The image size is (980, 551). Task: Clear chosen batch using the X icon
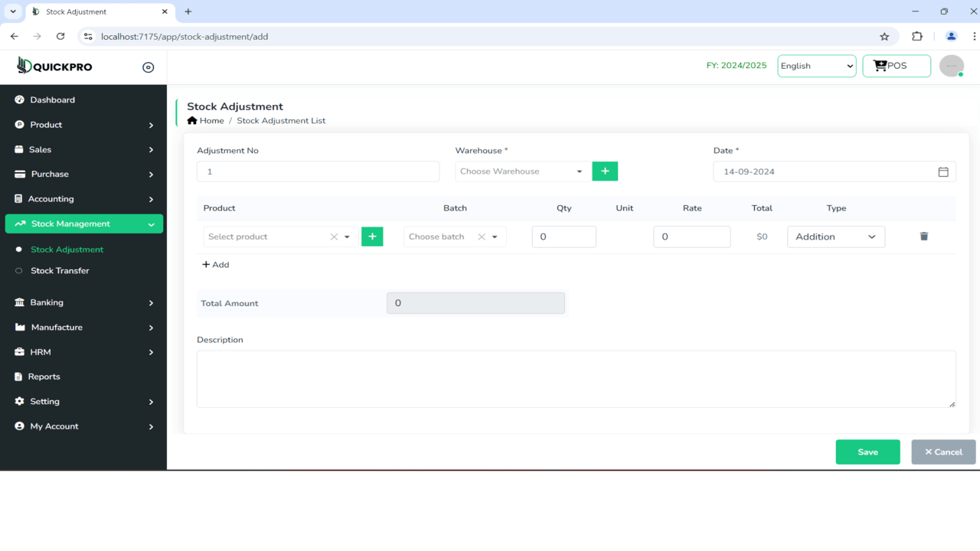tap(482, 236)
